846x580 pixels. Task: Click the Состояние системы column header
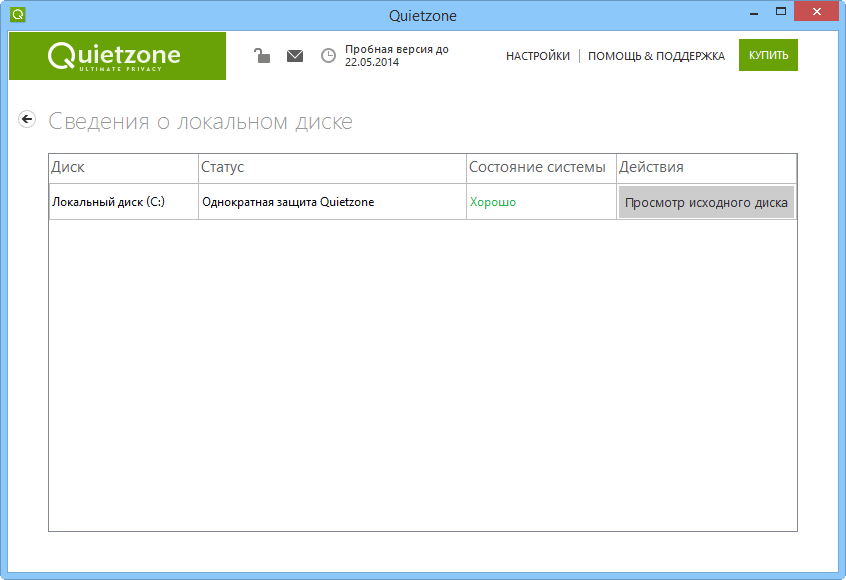[x=541, y=168]
